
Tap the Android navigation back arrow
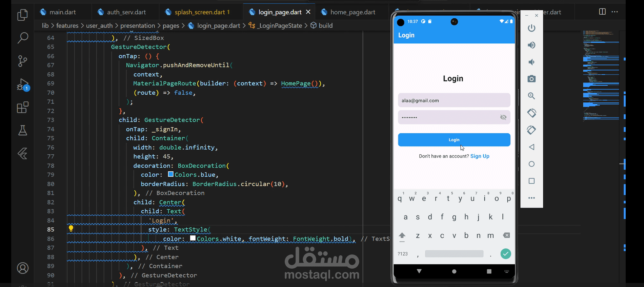(x=419, y=271)
